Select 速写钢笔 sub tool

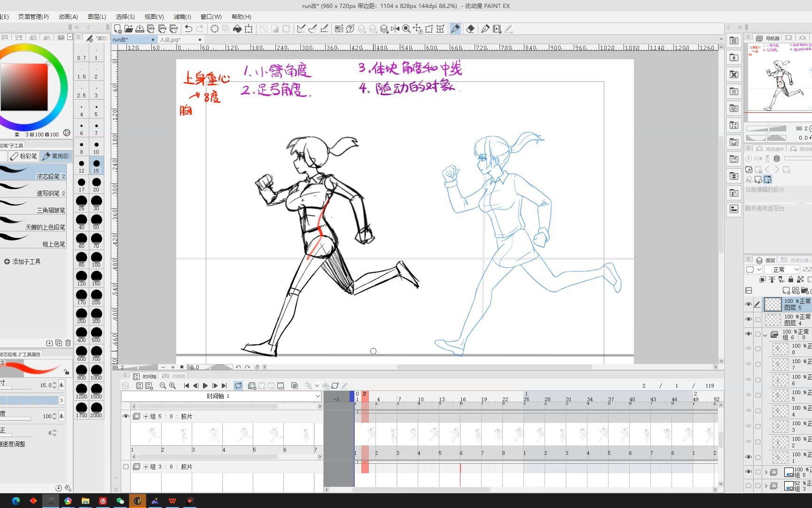(33, 190)
